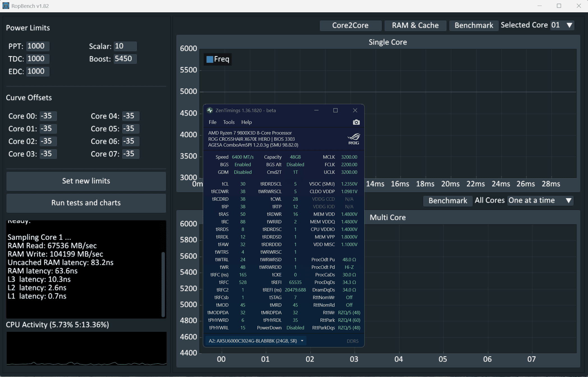Click the RAM & Cache button
The image size is (588, 377).
click(415, 26)
